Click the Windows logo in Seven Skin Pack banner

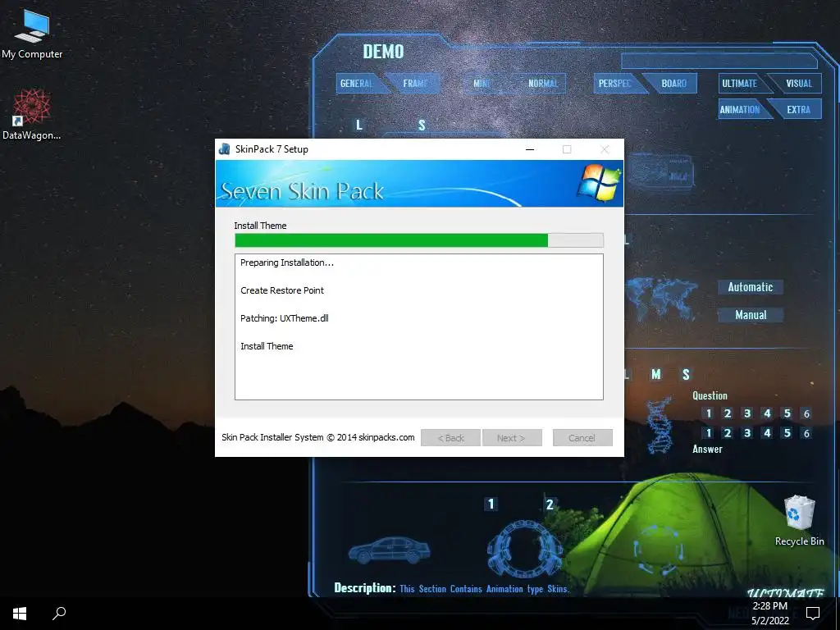(x=599, y=183)
